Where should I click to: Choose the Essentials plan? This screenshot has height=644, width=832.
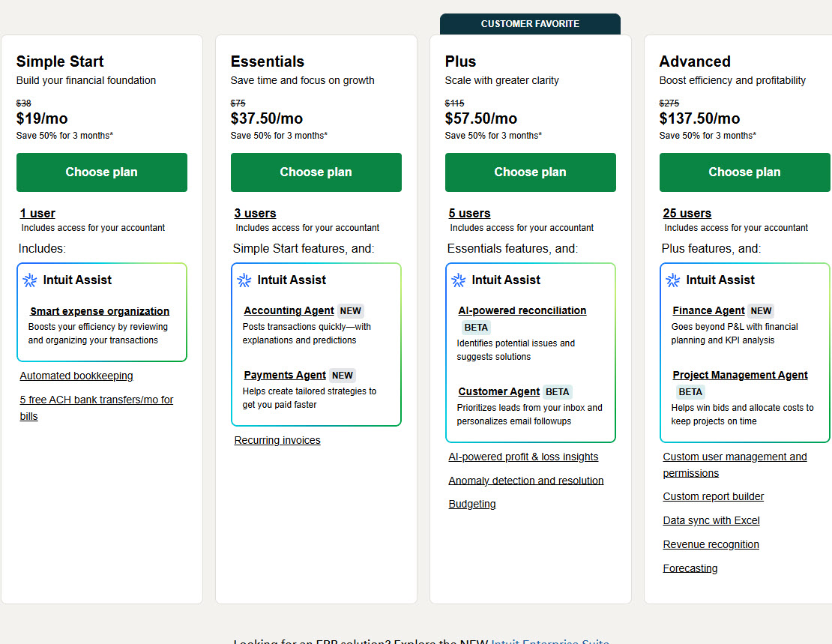[x=316, y=172]
